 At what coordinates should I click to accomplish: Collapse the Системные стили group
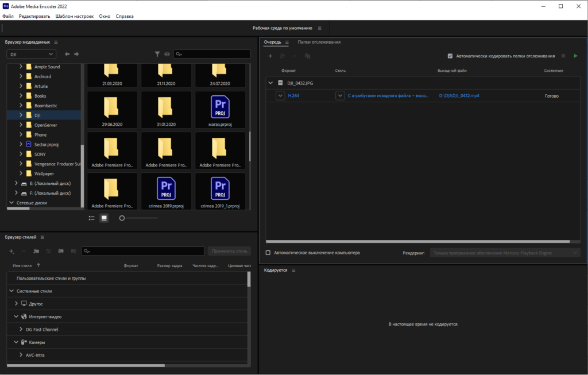click(11, 291)
